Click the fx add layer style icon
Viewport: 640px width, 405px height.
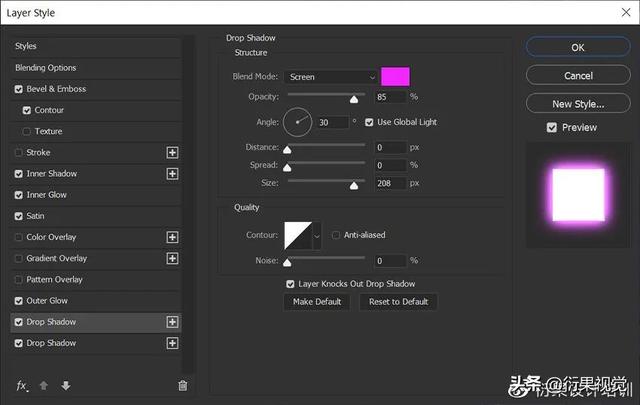[x=22, y=386]
